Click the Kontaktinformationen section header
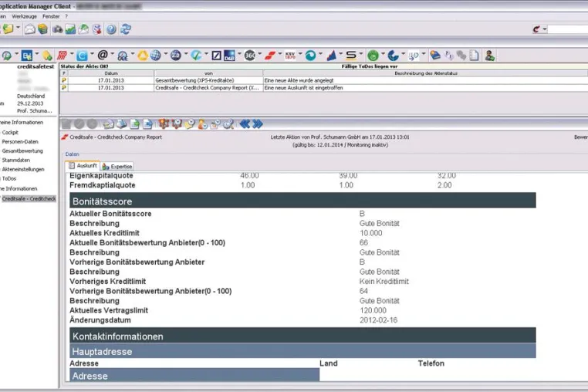 pyautogui.click(x=302, y=336)
